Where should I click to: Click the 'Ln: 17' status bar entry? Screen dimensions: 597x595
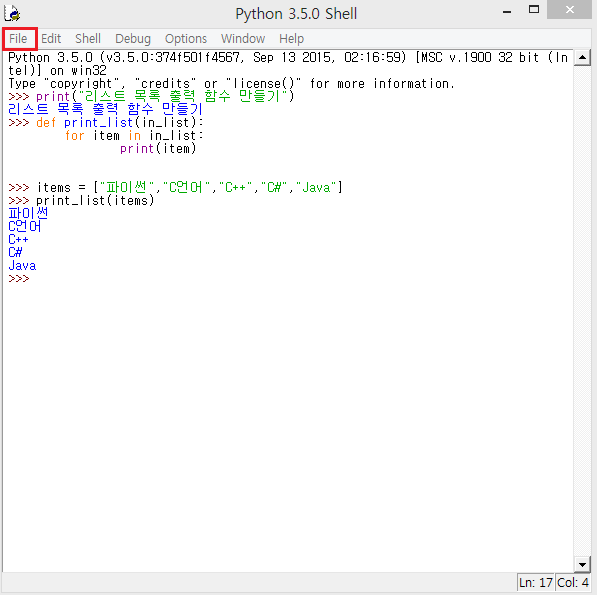click(x=536, y=583)
